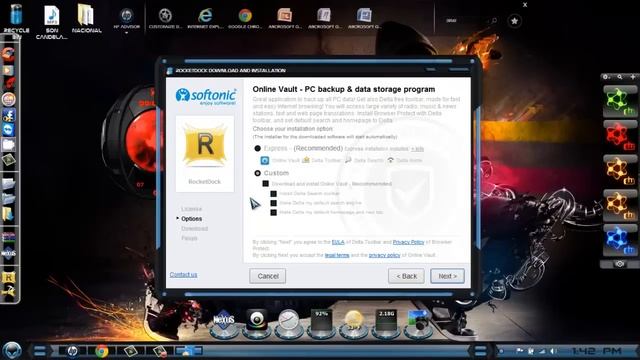Select the Custom installation radio button
Image resolution: width=640 pixels, height=360 pixels.
pyautogui.click(x=258, y=173)
